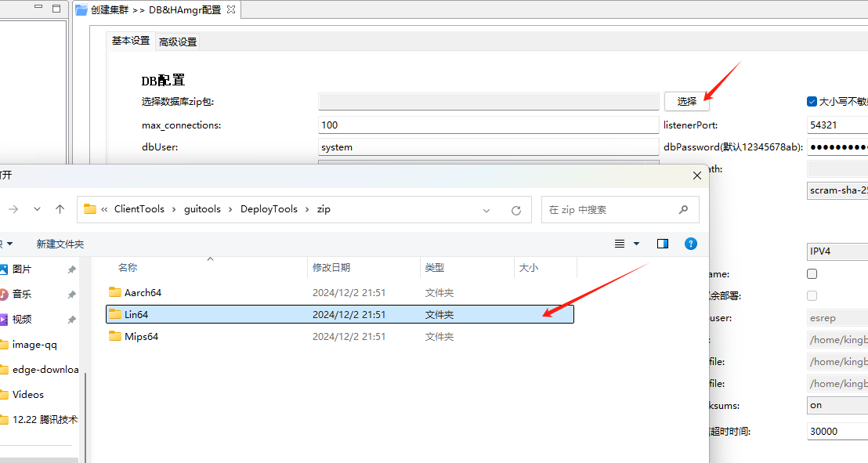Close the file open dialog
The image size is (868, 463).
click(696, 176)
